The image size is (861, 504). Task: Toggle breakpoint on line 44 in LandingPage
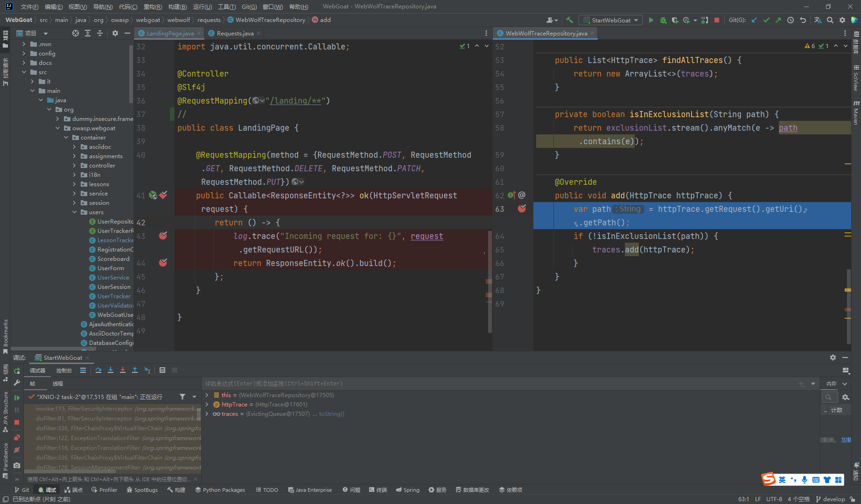[163, 263]
